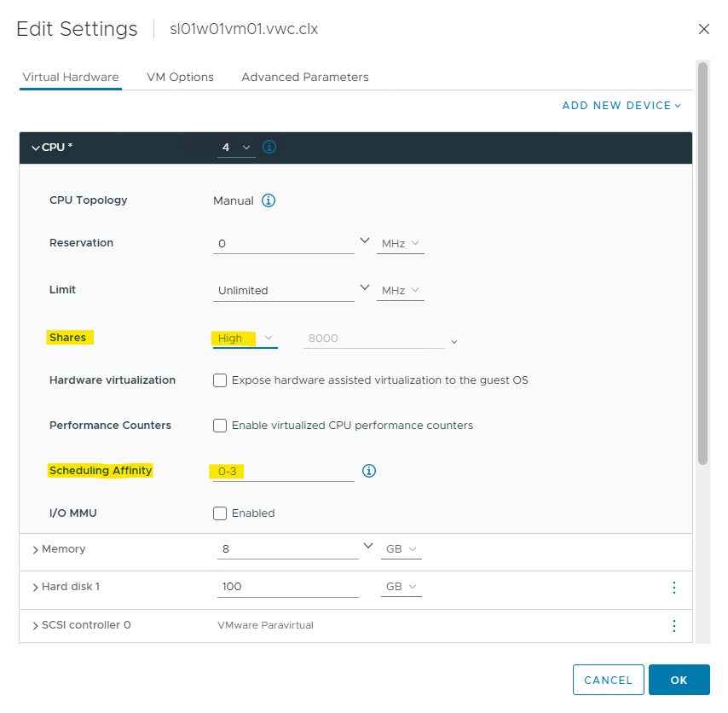
Task: Click the Scheduling Affinity input field
Action: [283, 472]
